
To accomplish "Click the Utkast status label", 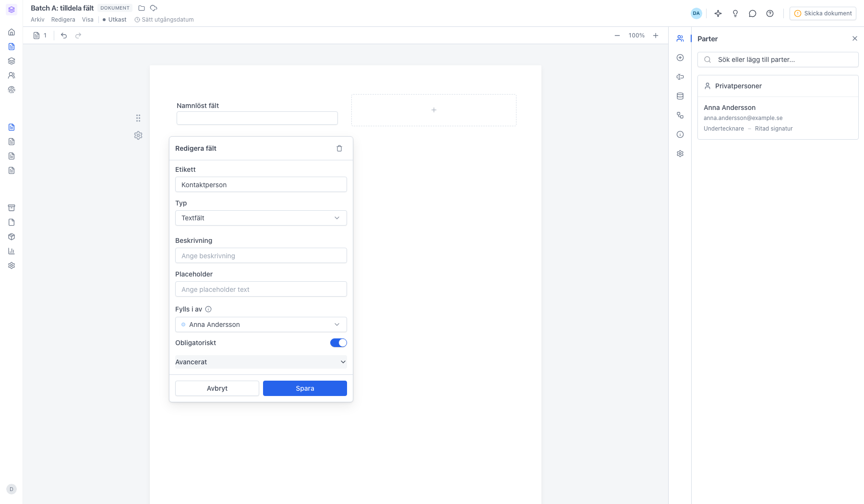I will pos(115,20).
